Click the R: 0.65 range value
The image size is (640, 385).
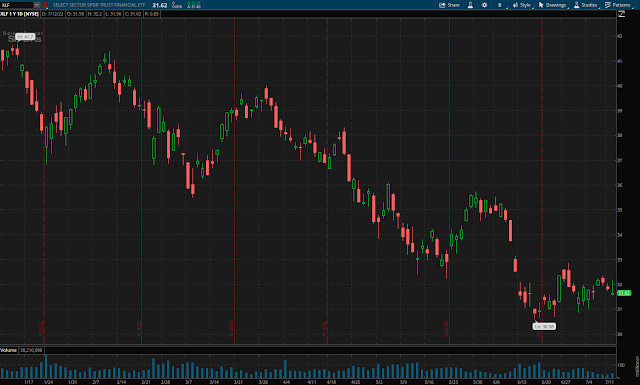click(x=152, y=14)
